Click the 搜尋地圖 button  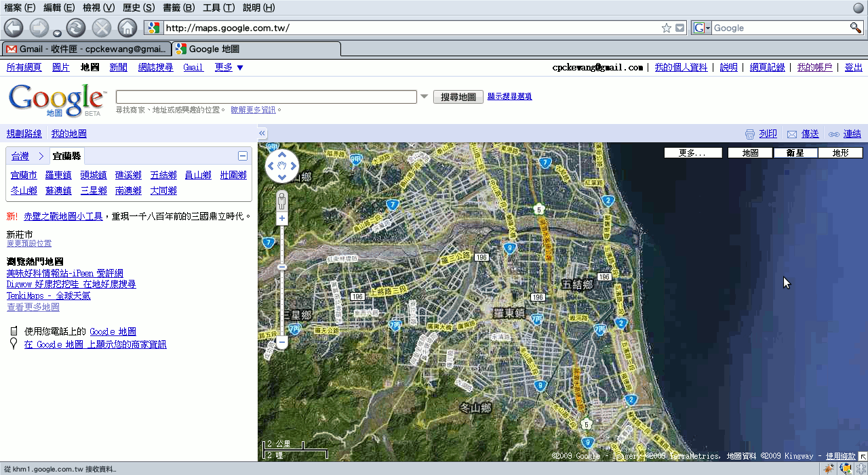458,97
